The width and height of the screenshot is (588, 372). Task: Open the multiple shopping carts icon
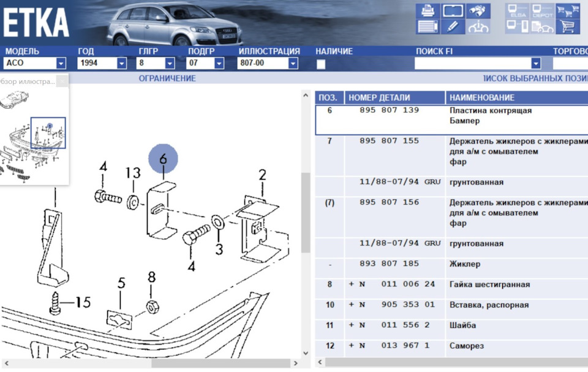coord(568,10)
